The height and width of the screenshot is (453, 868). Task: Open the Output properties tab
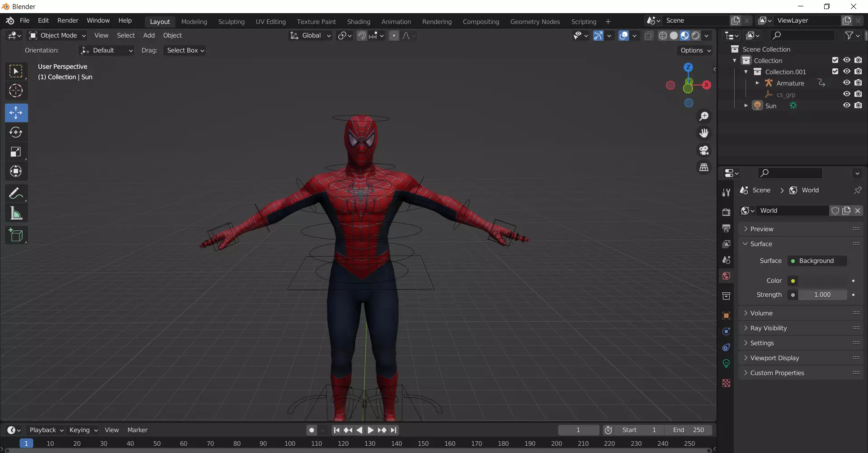726,228
